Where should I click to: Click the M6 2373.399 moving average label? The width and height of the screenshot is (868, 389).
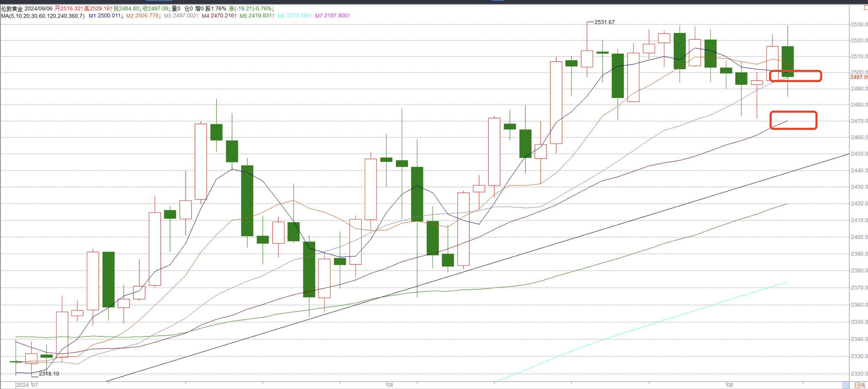point(295,16)
